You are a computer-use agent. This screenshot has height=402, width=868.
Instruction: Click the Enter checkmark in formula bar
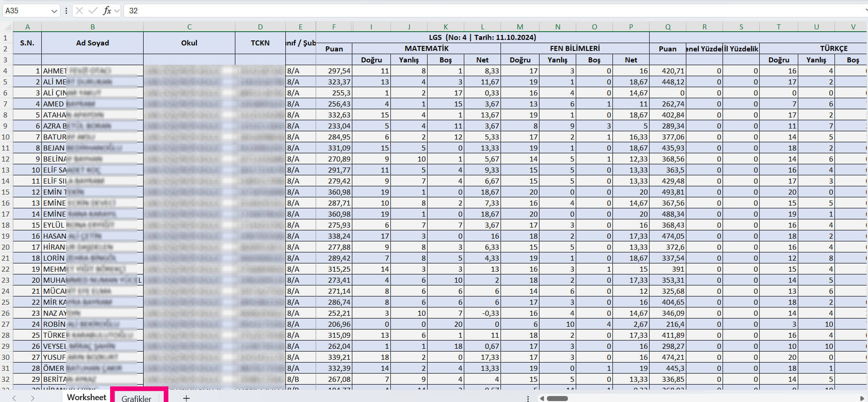(93, 11)
